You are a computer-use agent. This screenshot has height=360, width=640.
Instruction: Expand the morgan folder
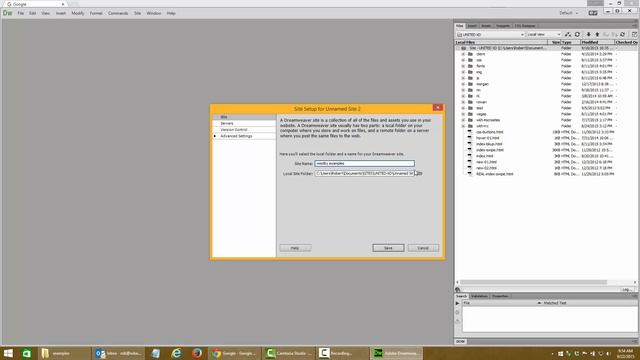[x=463, y=84]
